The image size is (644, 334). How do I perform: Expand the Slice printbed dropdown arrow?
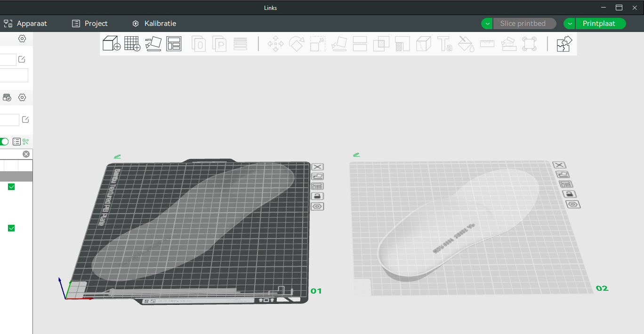487,24
